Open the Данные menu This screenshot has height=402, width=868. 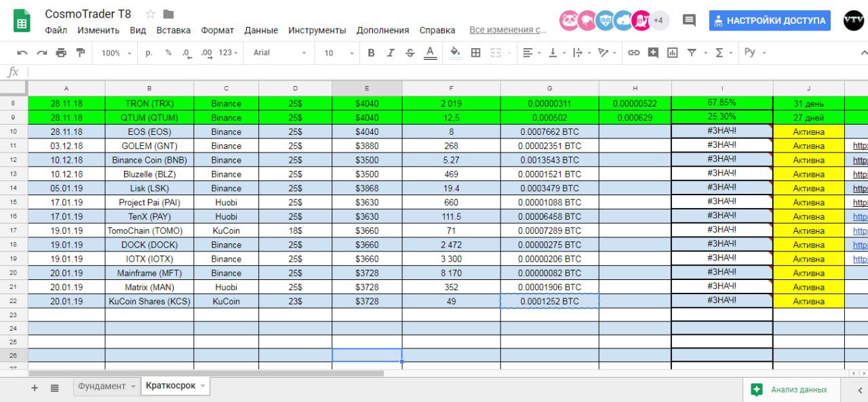[261, 31]
